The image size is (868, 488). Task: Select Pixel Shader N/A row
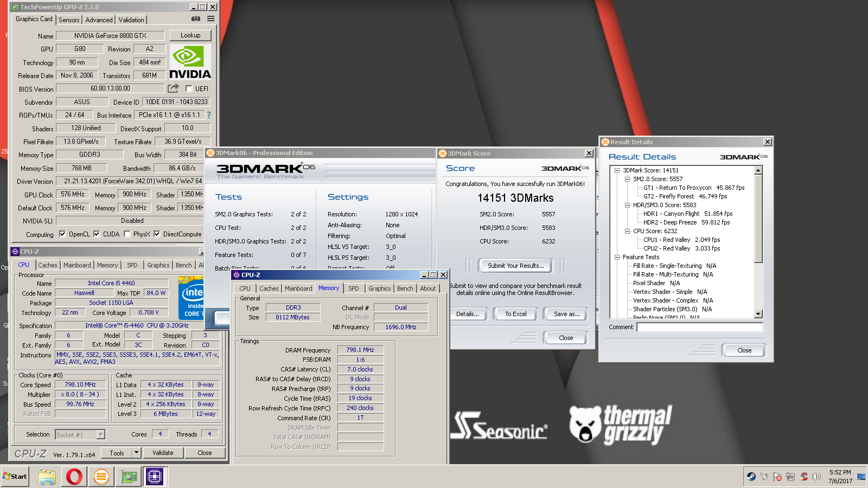click(656, 283)
